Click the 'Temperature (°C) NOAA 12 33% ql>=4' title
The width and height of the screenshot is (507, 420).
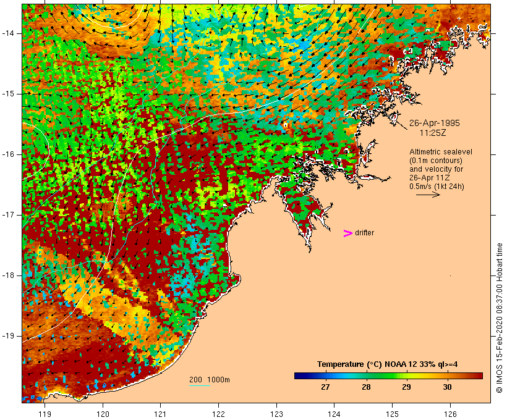(x=388, y=364)
